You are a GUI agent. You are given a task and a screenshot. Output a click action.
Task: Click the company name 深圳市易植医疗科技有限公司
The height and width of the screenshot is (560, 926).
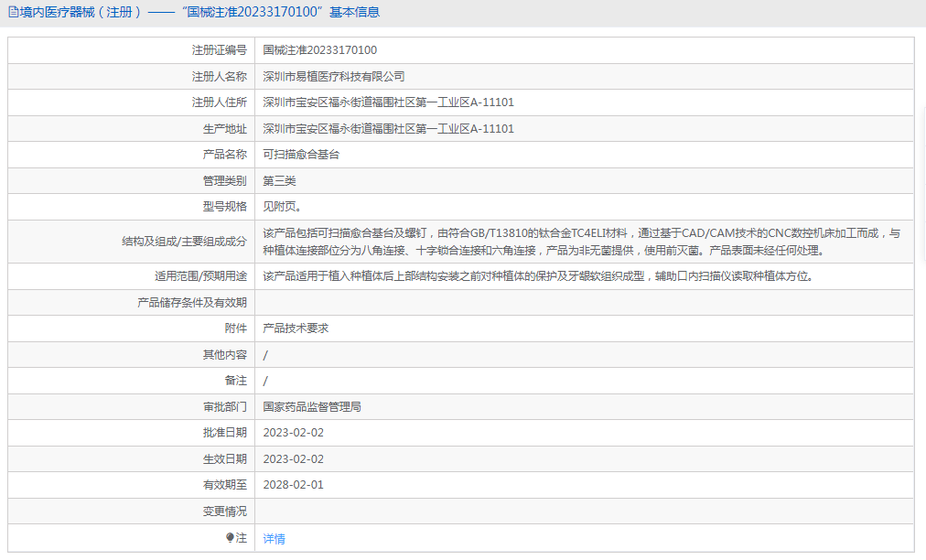coord(334,76)
